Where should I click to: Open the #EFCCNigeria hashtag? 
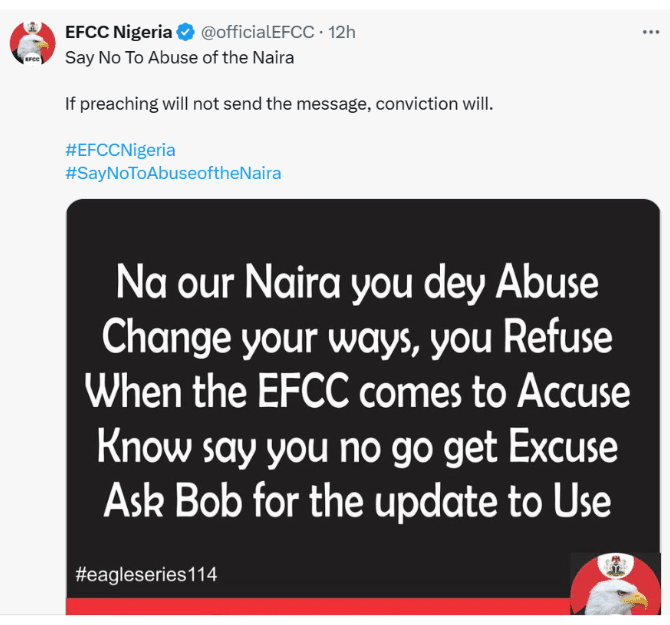(x=120, y=150)
